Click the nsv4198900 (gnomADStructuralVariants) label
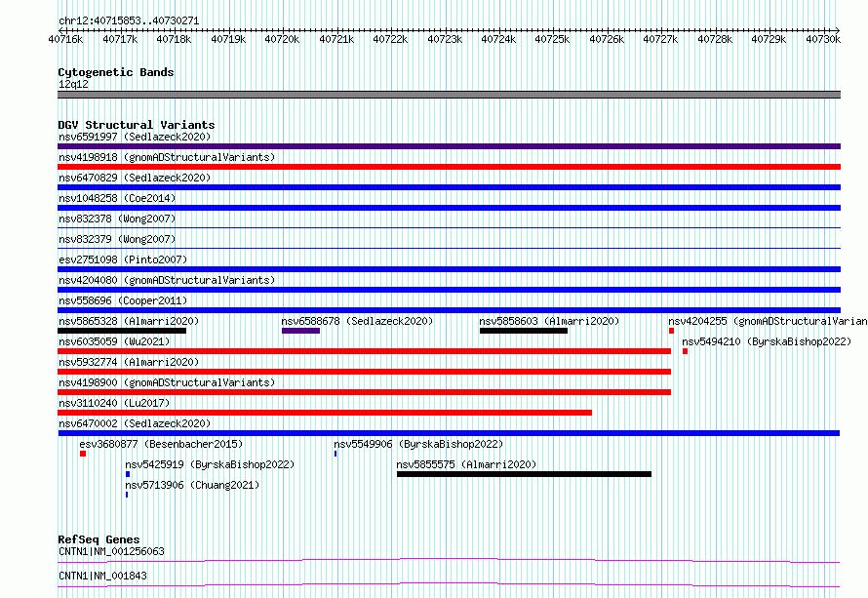The width and height of the screenshot is (868, 598). click(x=167, y=382)
